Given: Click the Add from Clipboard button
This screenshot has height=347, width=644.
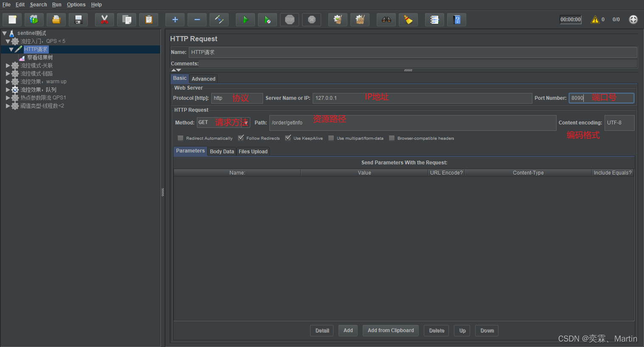Looking at the screenshot, I should (x=390, y=330).
